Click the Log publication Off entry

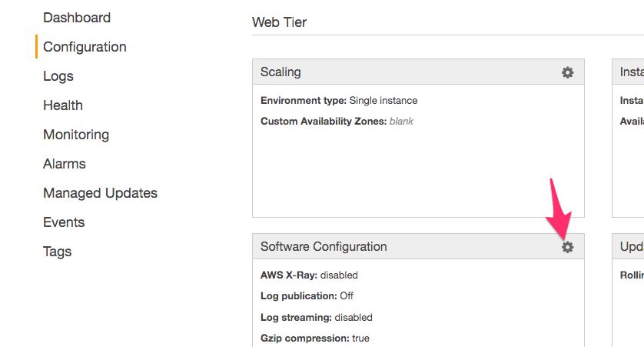click(307, 296)
